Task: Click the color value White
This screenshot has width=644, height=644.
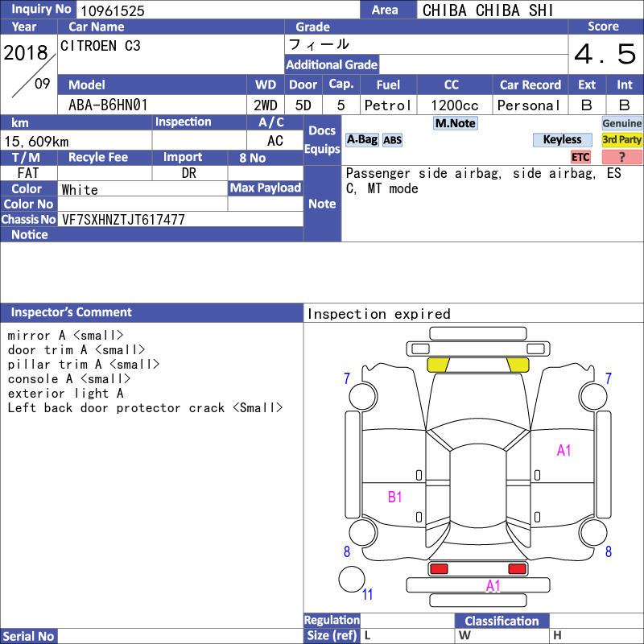Action: pyautogui.click(x=80, y=190)
